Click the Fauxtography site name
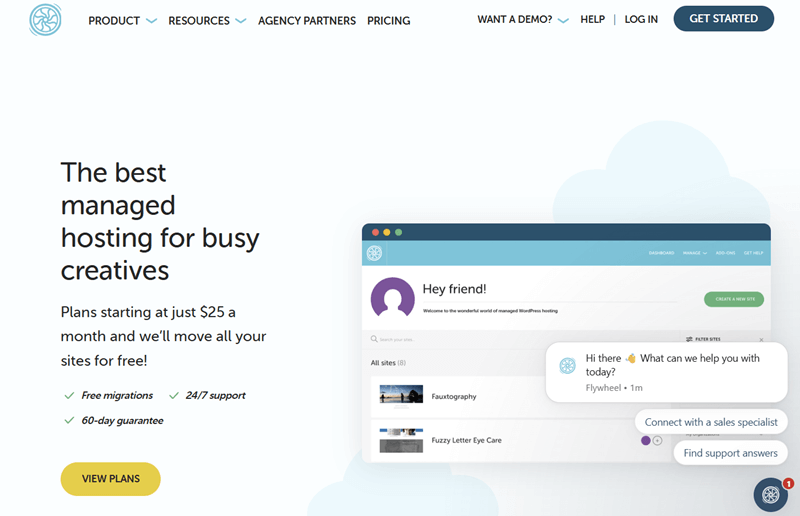Screen dimensions: 800x516 (x=454, y=397)
